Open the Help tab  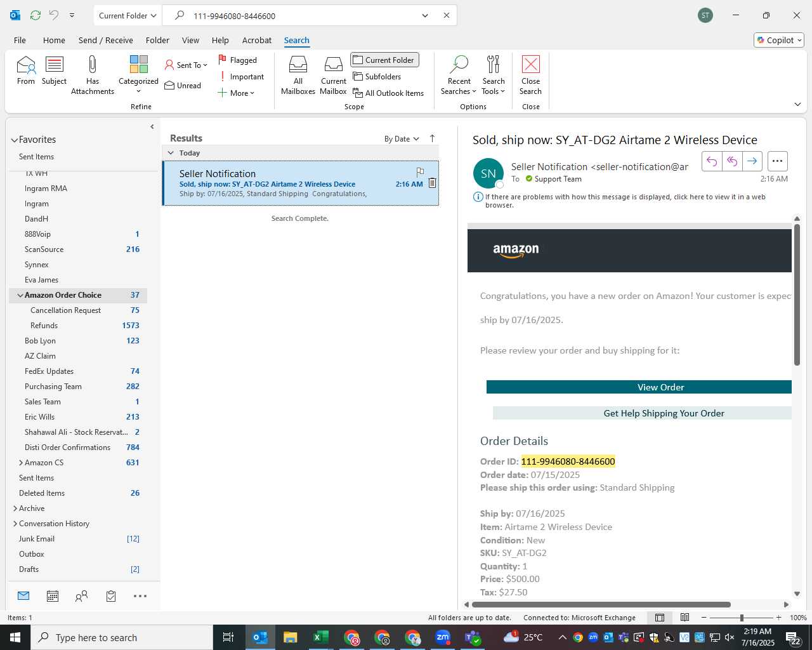click(x=220, y=40)
